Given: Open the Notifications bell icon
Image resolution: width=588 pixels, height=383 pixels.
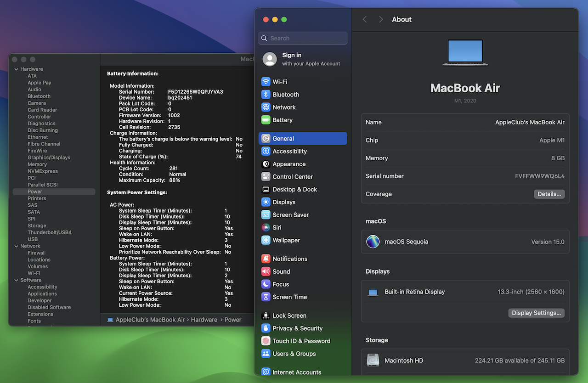Looking at the screenshot, I should click(266, 259).
